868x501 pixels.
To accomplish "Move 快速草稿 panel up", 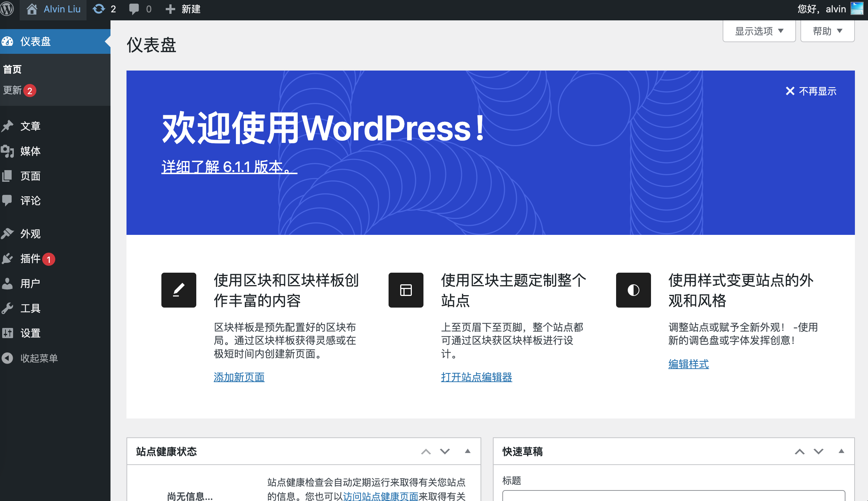I will click(x=800, y=452).
